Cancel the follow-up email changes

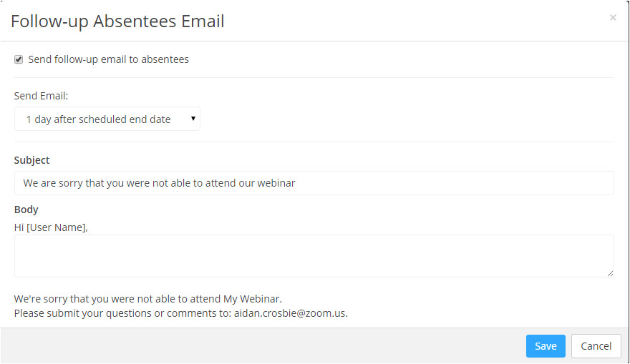click(x=596, y=346)
